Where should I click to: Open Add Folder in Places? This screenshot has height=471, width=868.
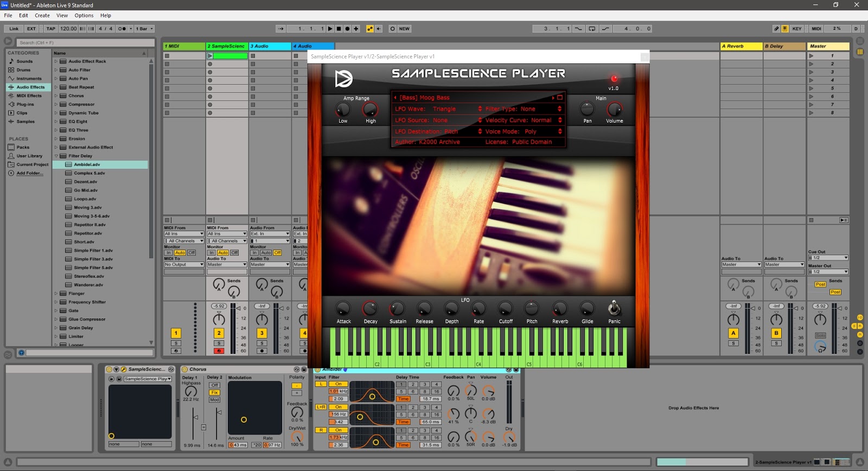[29, 173]
